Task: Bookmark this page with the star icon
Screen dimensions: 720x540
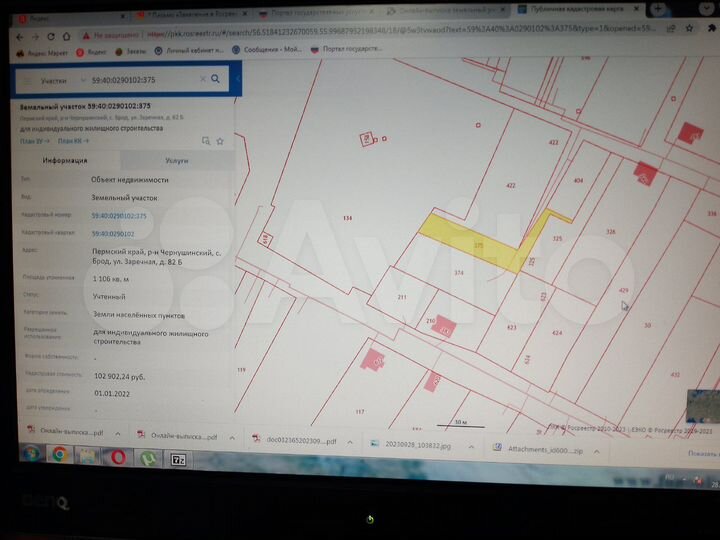Action: click(x=689, y=28)
